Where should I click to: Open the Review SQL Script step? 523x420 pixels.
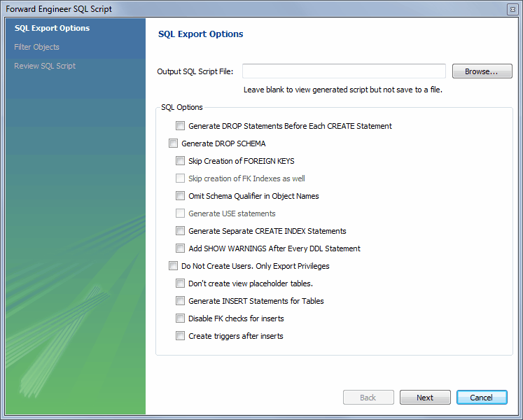tap(45, 66)
